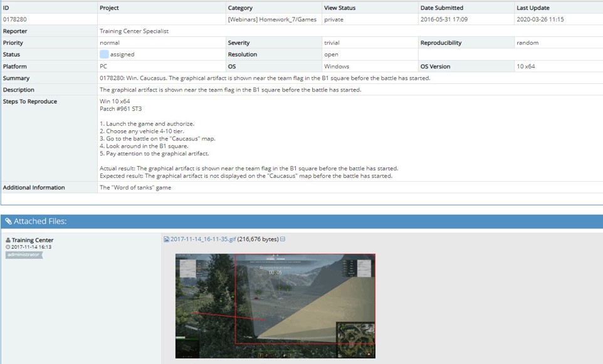The height and width of the screenshot is (364, 603).
Task: Select the Actual result line
Action: pos(249,169)
